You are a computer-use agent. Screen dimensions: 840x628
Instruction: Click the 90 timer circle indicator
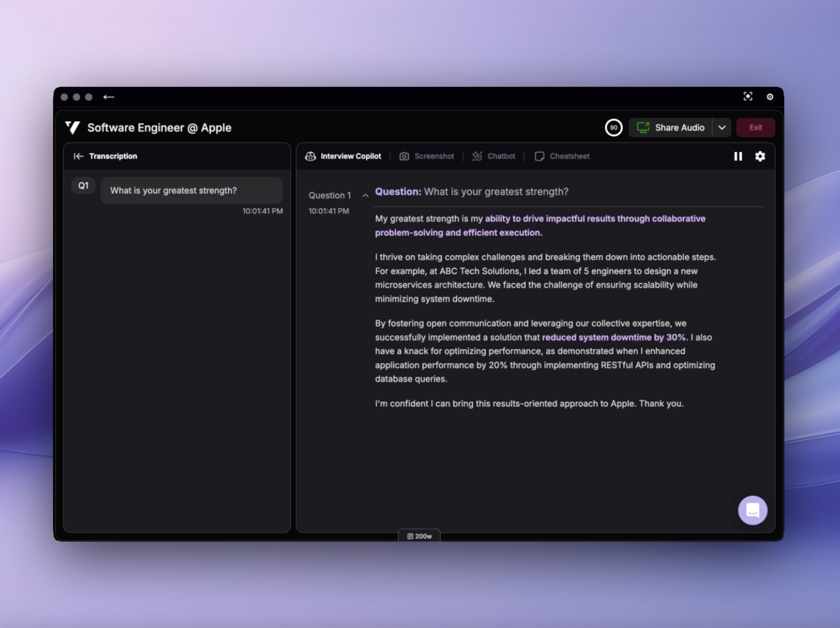613,127
